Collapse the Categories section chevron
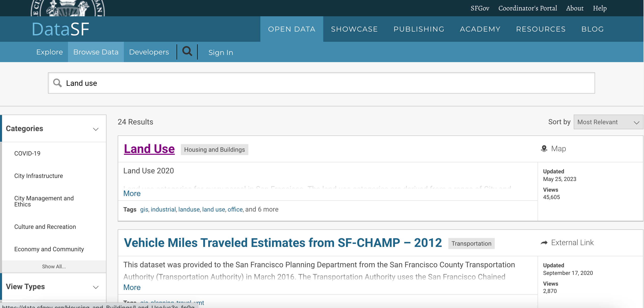Screen dimensions: 644x308 point(96,129)
